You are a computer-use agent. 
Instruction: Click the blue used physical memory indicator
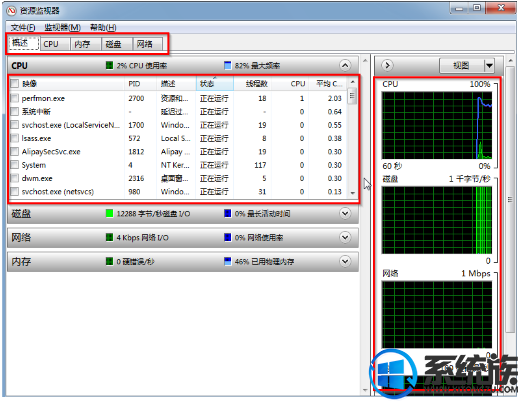coord(228,261)
